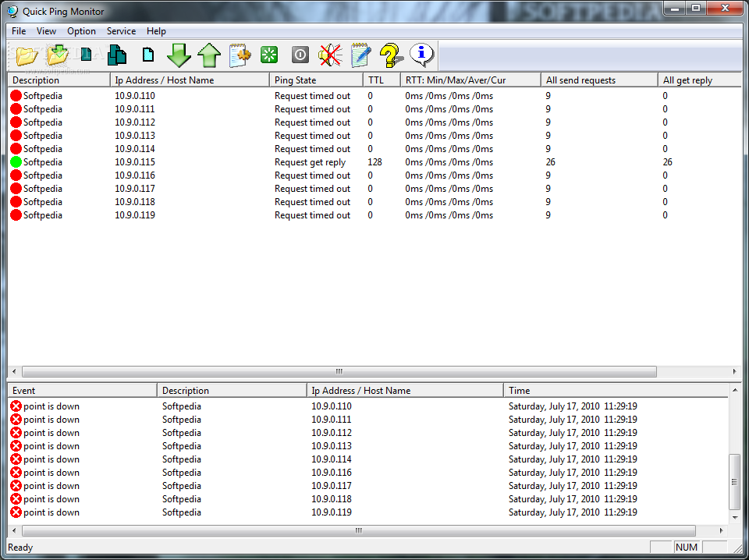Click the open folder toolbar icon

pyautogui.click(x=27, y=55)
